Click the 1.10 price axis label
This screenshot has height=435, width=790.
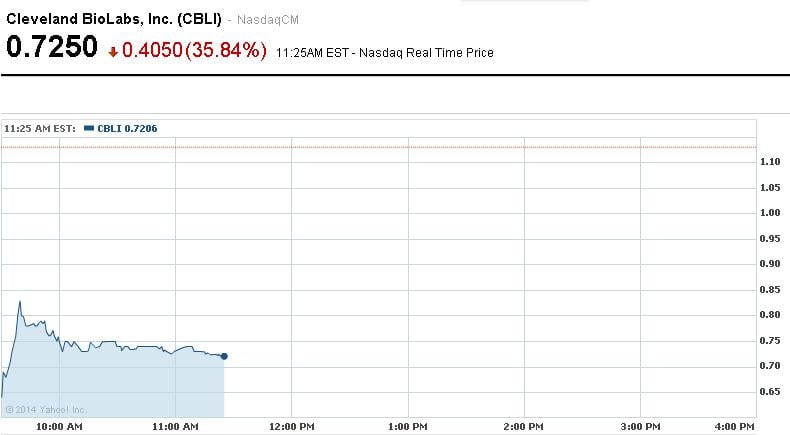pos(770,162)
